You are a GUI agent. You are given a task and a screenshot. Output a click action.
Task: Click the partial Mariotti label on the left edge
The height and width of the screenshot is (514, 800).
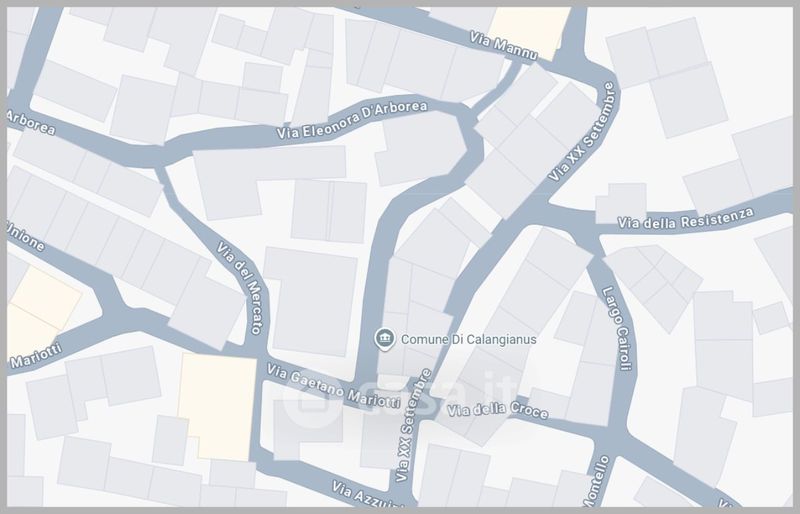tap(36, 356)
